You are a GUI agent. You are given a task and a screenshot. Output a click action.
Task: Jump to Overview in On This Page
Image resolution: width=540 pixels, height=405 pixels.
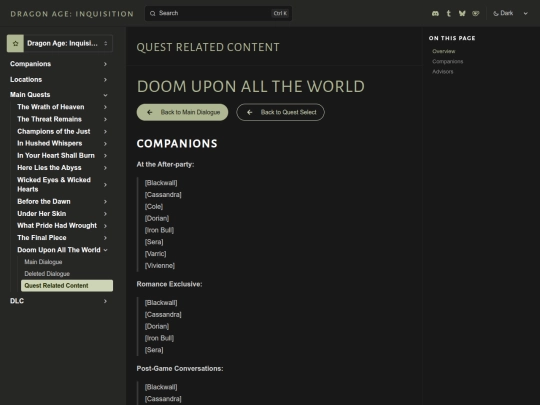444,51
